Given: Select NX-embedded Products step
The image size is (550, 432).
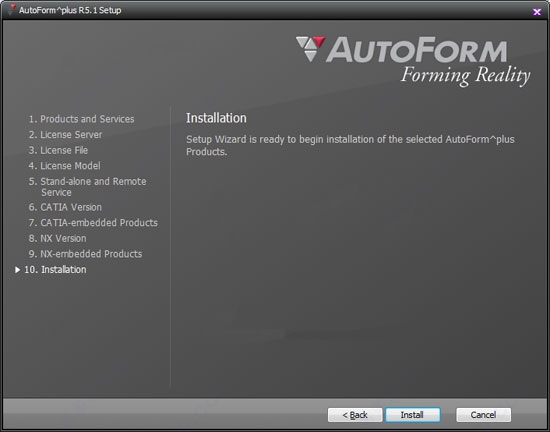Looking at the screenshot, I should 86,254.
